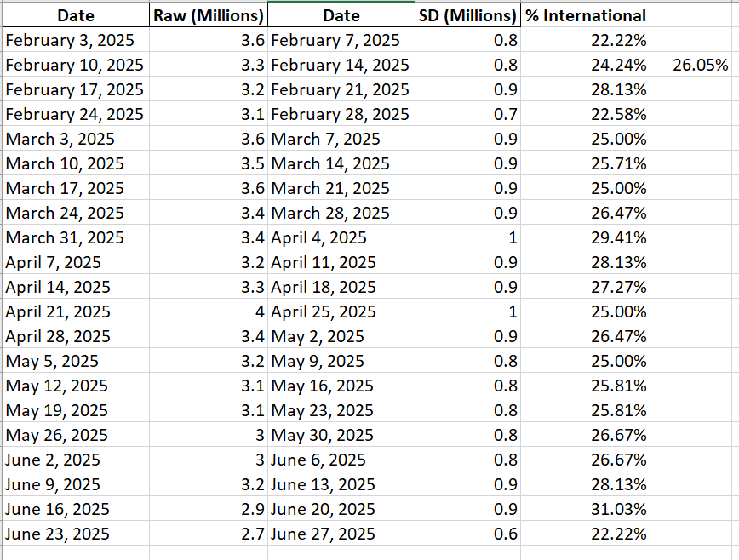Click cell 'June 6, 2025'
This screenshot has width=739, height=560.
click(341, 460)
